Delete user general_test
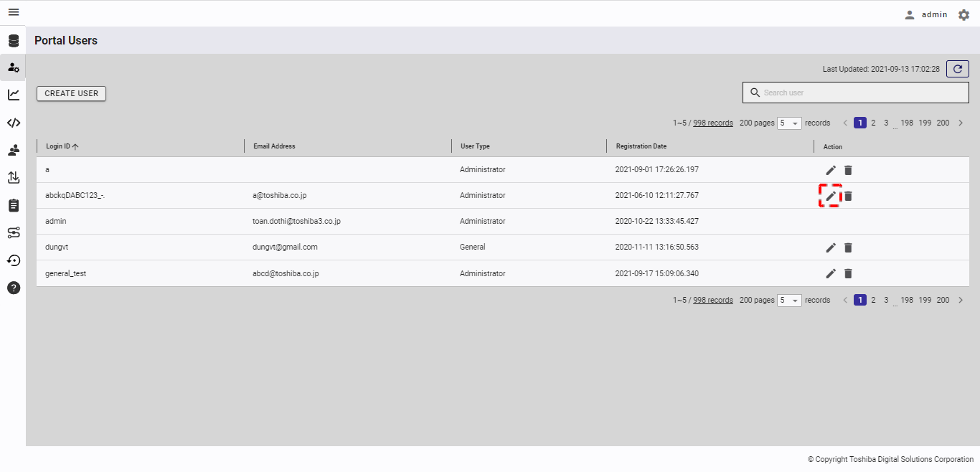 click(x=848, y=273)
